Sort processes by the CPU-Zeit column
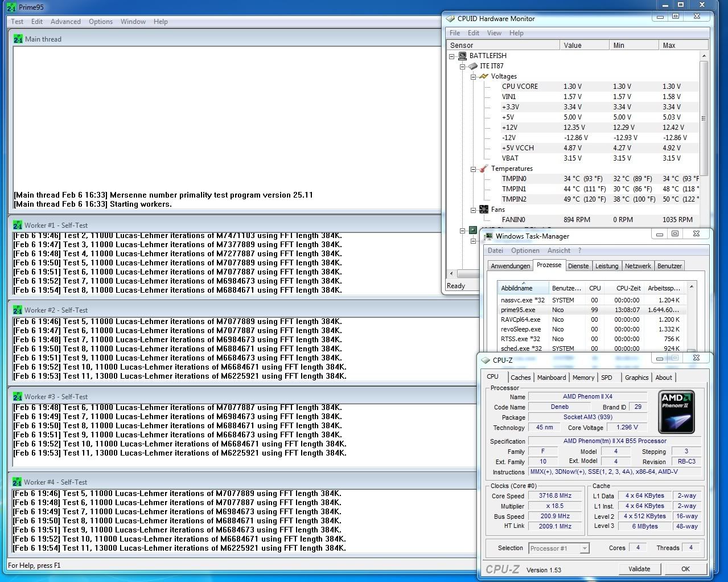 (625, 288)
